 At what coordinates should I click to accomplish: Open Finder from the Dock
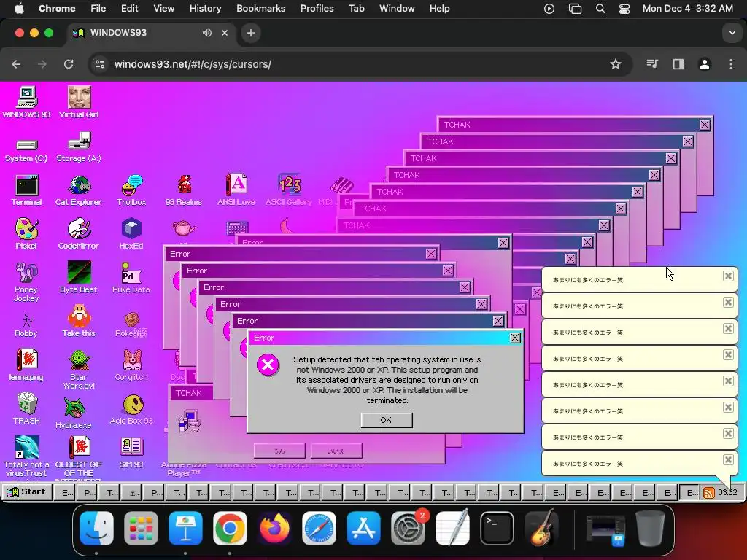[x=97, y=529]
